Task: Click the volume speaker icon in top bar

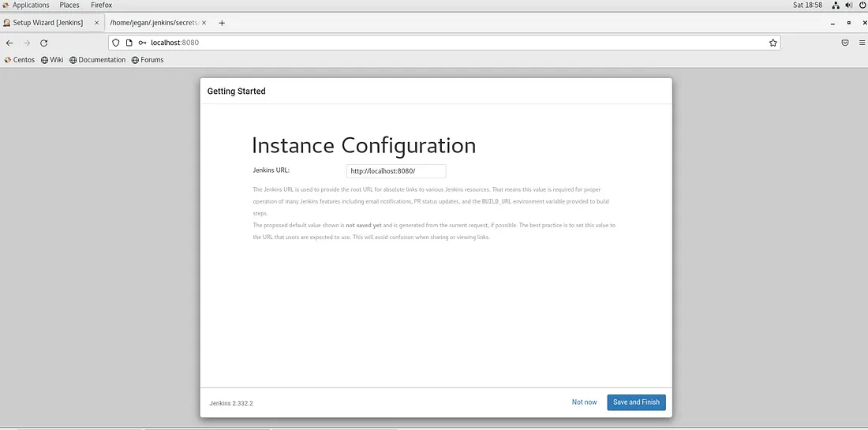Action: click(x=848, y=5)
